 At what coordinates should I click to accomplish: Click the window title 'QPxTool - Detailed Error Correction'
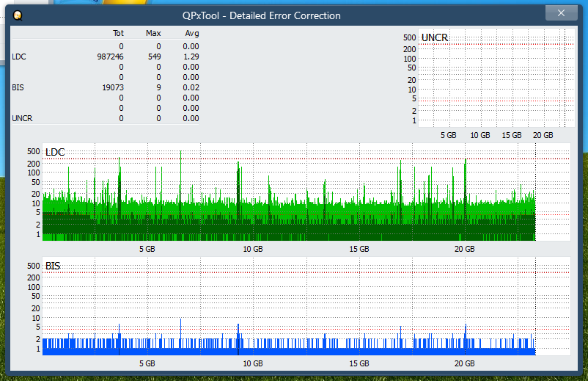262,15
